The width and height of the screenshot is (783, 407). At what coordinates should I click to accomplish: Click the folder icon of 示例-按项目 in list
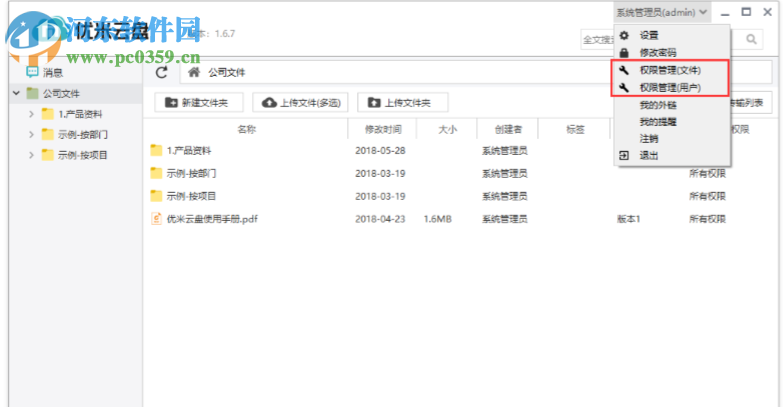point(156,196)
